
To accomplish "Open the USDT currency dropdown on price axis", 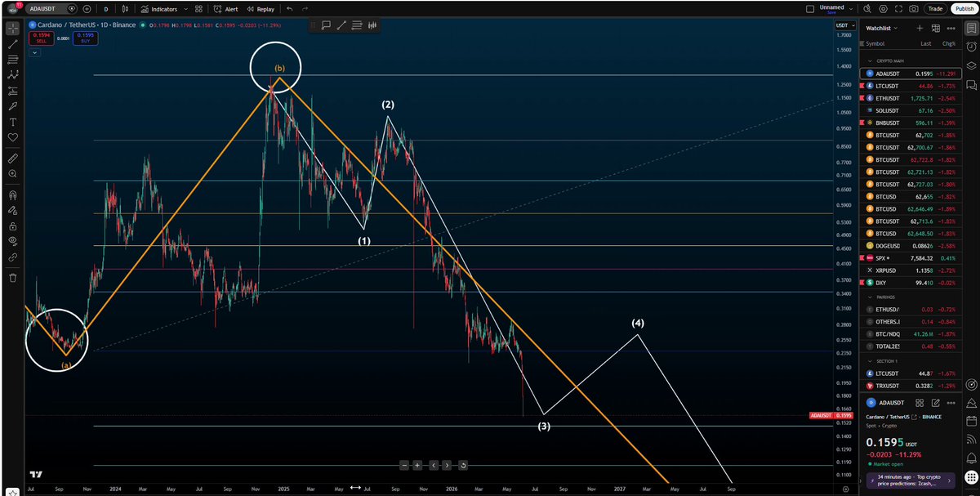I will [844, 25].
